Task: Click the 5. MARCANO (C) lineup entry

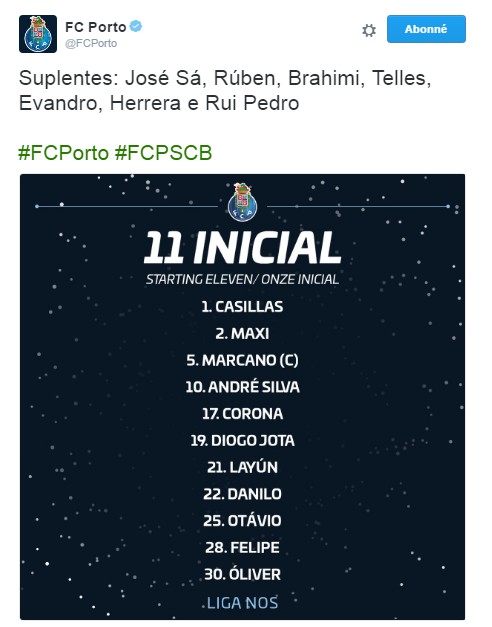Action: (242, 360)
